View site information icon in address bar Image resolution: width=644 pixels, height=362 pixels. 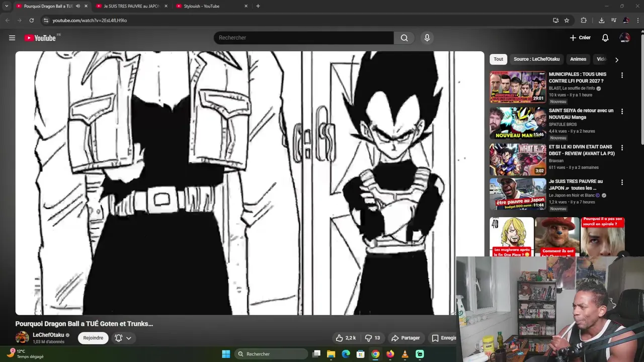tap(46, 20)
